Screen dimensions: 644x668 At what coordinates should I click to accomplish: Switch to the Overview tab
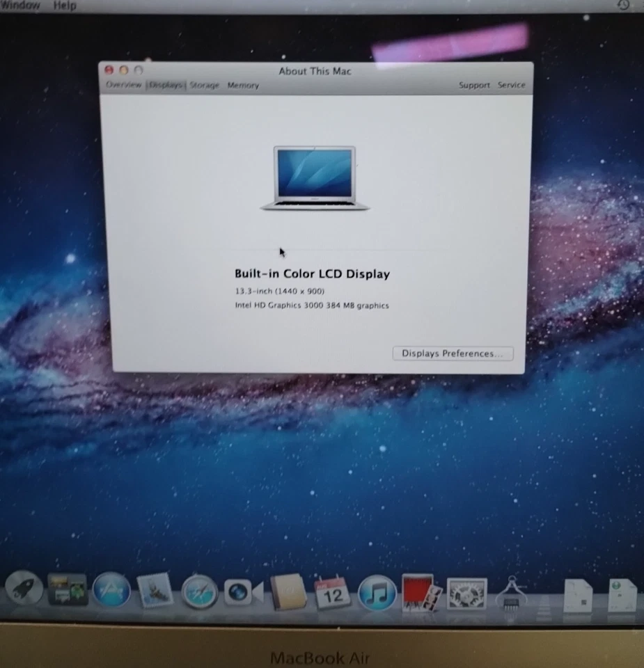point(124,84)
